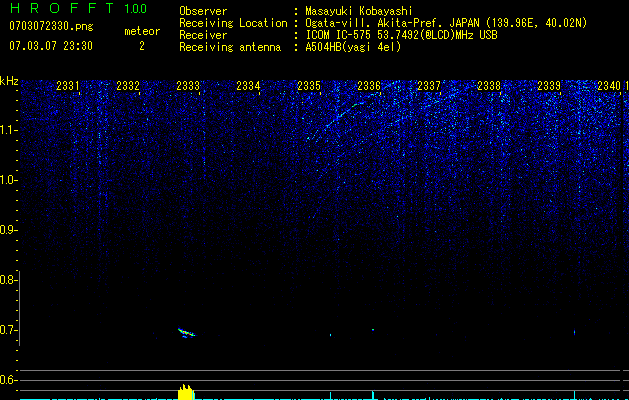629x400 pixels.
Task: Click the 2333 time marker
Action: [x=188, y=86]
